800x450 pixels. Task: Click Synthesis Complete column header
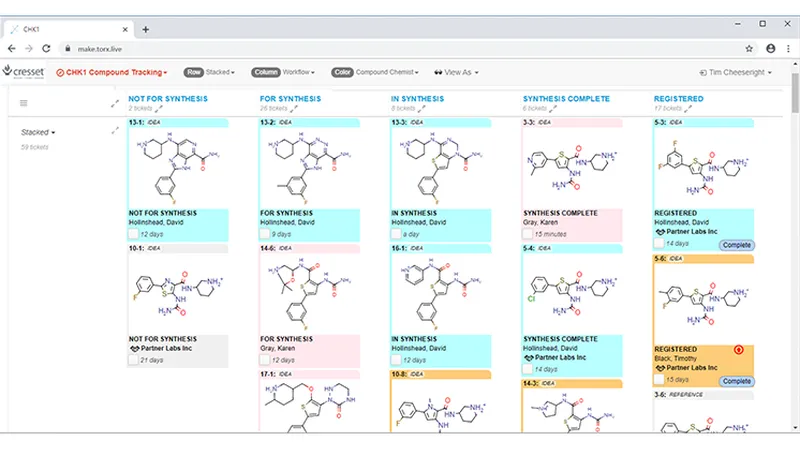click(x=566, y=98)
